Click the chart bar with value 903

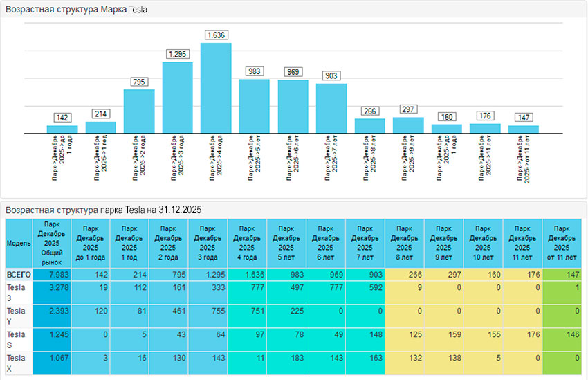[331, 108]
